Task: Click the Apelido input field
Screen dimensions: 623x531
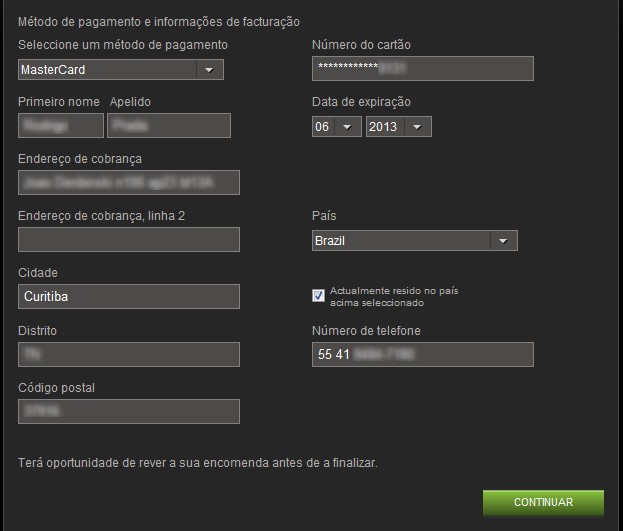Action: (x=169, y=126)
